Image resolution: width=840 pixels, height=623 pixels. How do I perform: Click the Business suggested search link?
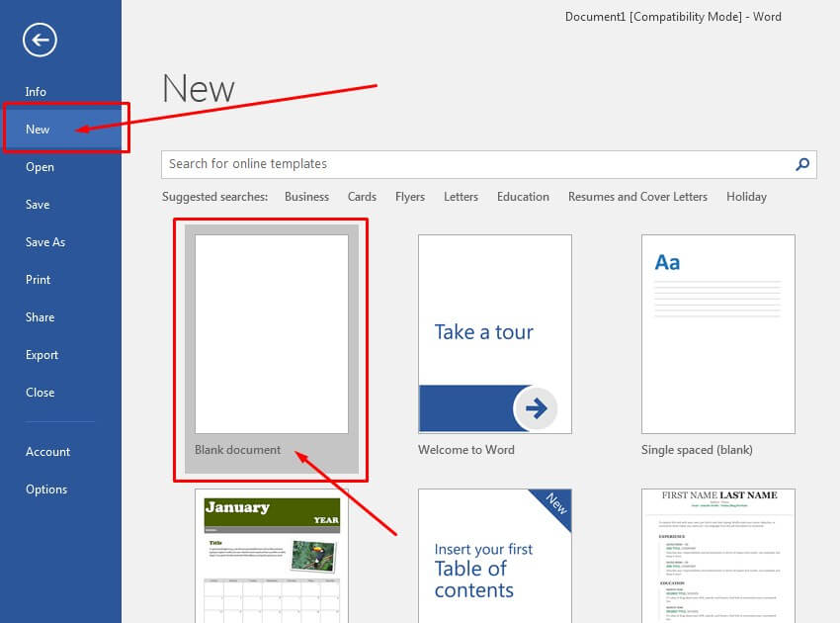pos(306,197)
